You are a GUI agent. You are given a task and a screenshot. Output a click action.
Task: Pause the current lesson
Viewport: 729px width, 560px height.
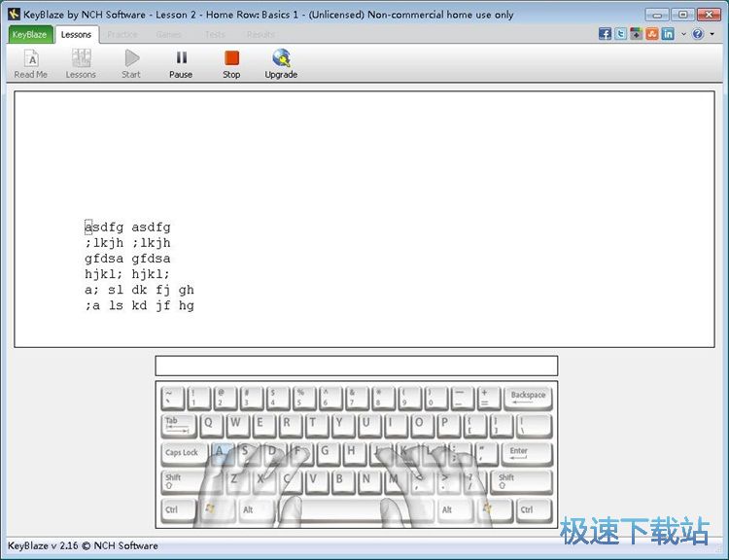(181, 64)
